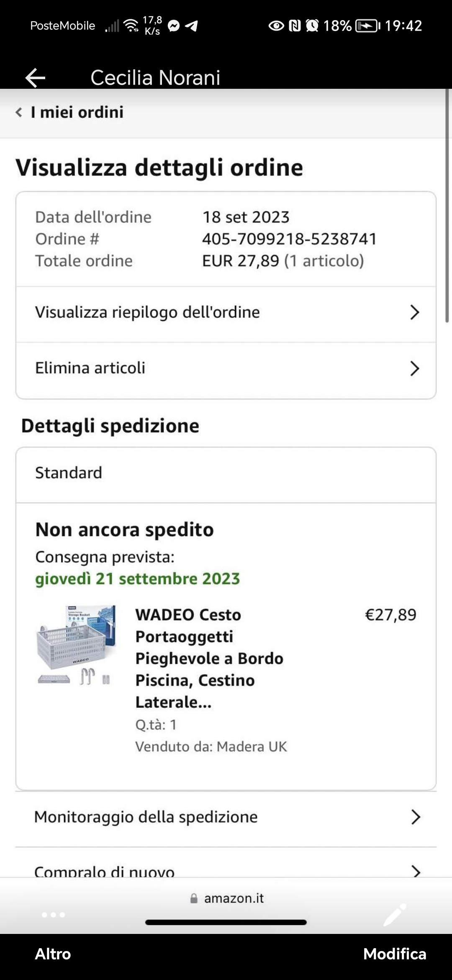
Task: Tap the eye comfort status icon
Action: point(276,26)
